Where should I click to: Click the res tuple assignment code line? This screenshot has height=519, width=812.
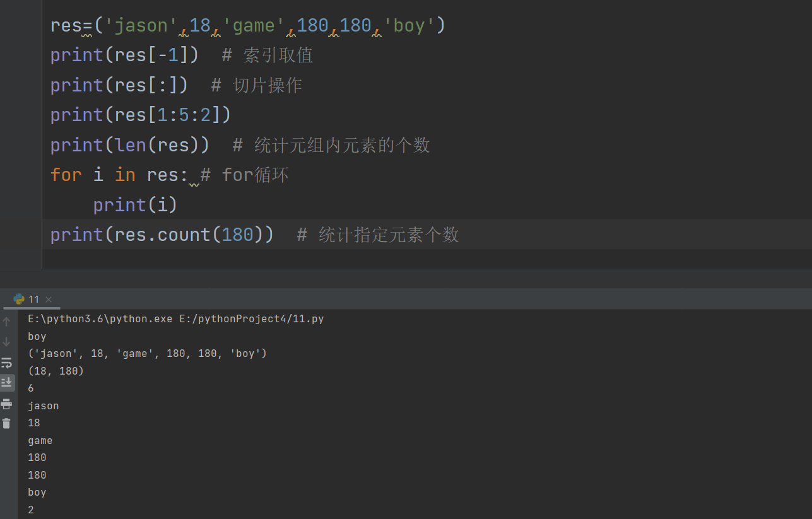pyautogui.click(x=248, y=25)
